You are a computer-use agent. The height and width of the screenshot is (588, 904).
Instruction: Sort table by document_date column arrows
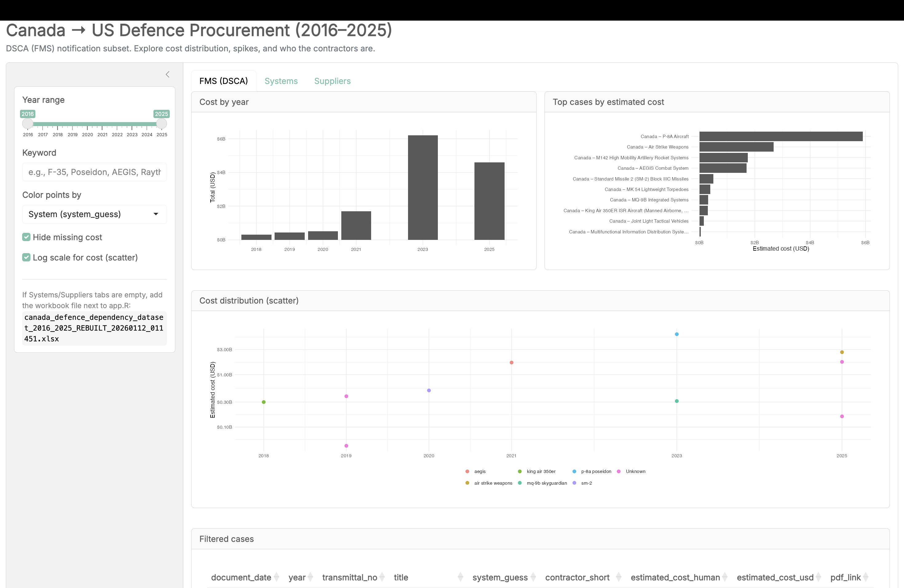276,577
